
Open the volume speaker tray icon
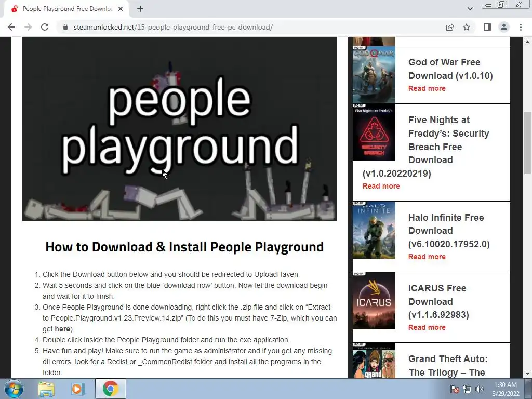pos(479,389)
